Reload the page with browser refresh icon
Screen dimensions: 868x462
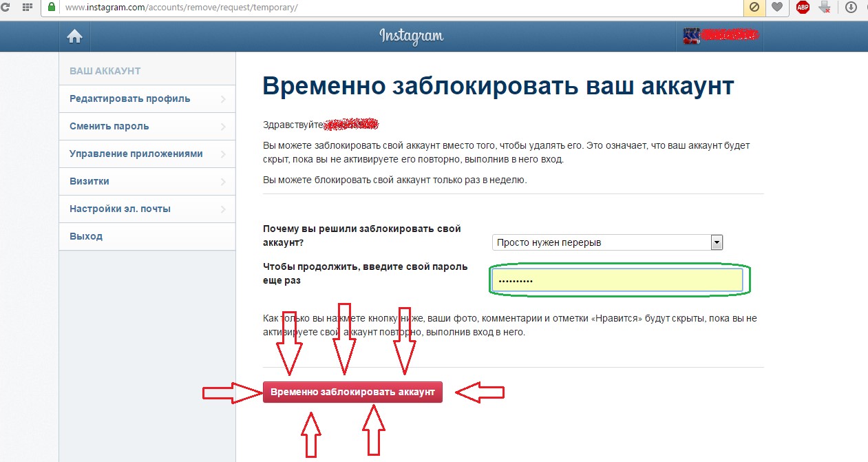[x=6, y=8]
